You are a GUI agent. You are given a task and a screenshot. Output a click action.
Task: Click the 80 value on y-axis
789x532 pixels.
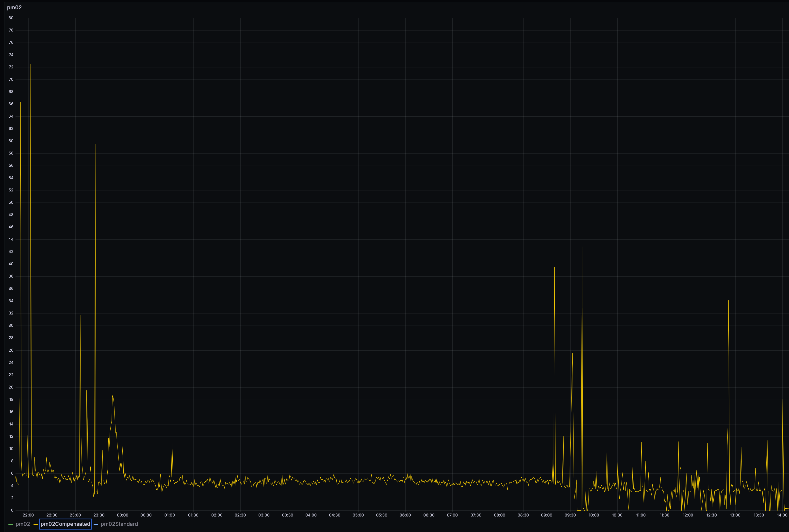[11, 18]
